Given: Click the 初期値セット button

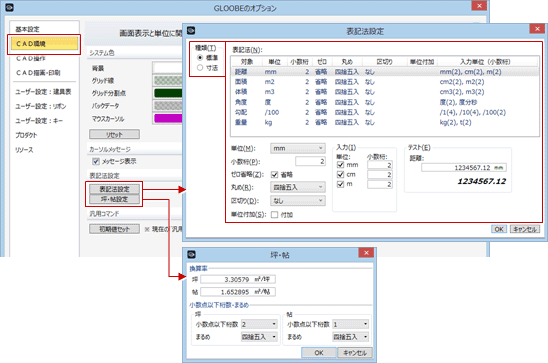Looking at the screenshot, I should (114, 229).
